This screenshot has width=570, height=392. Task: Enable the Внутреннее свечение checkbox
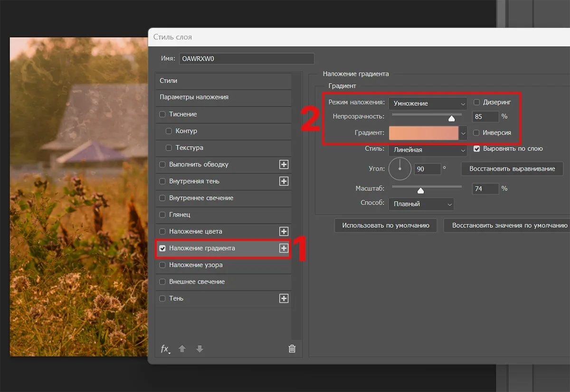click(162, 198)
